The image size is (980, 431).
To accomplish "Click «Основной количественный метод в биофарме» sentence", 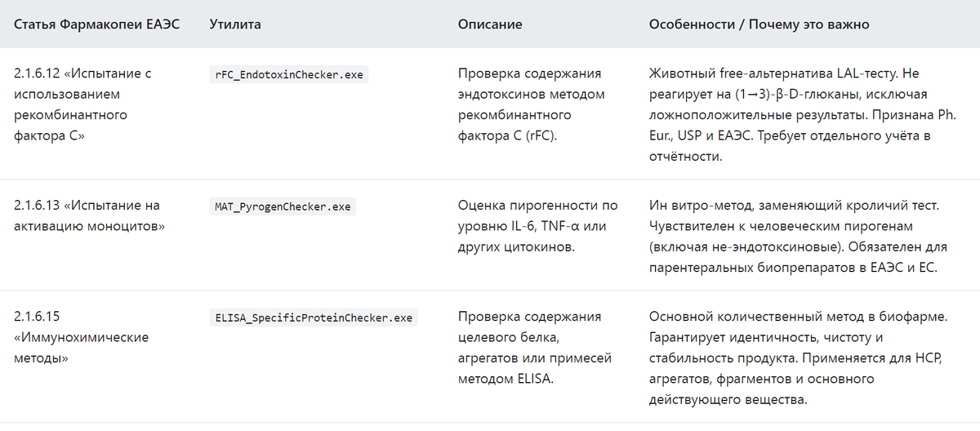I will [798, 317].
